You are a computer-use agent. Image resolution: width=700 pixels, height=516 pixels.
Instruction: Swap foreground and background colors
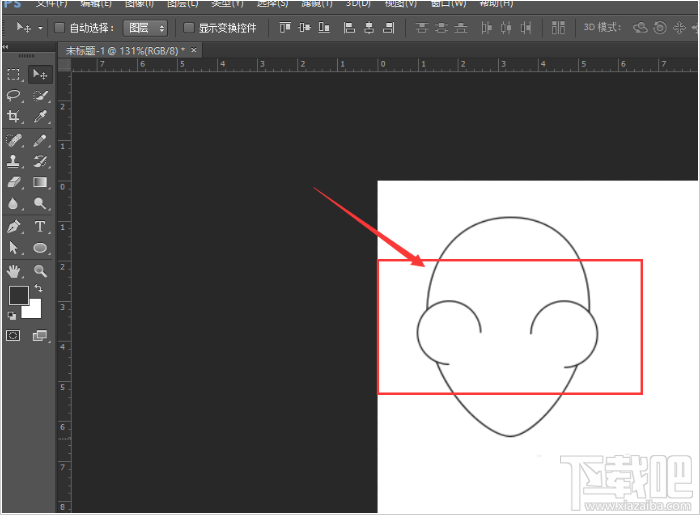point(38,288)
